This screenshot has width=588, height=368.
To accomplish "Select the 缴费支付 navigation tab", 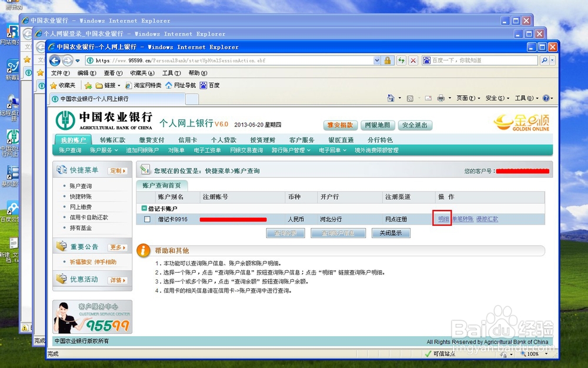I will (x=152, y=140).
